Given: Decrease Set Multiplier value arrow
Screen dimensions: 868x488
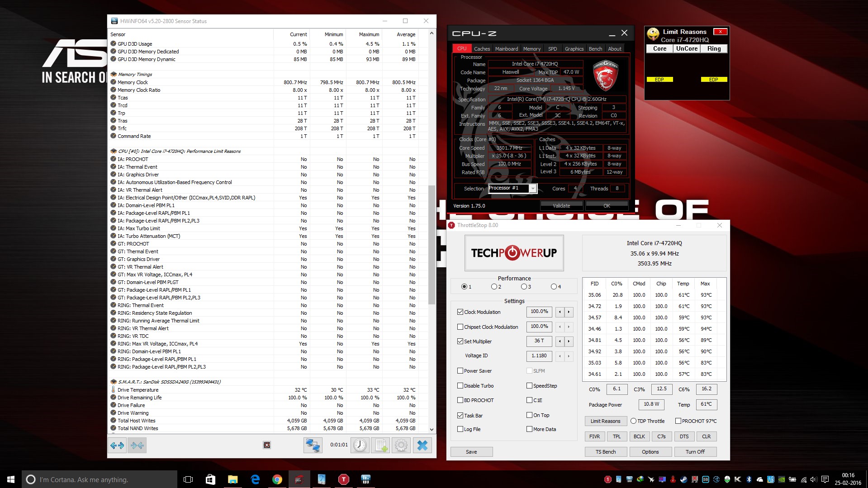Looking at the screenshot, I should click(560, 341).
